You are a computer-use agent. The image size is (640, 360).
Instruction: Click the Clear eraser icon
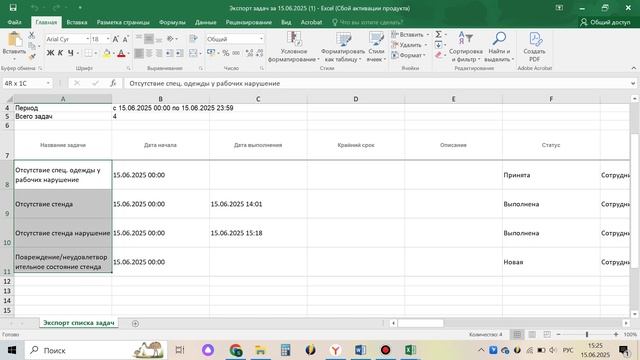coord(438,55)
